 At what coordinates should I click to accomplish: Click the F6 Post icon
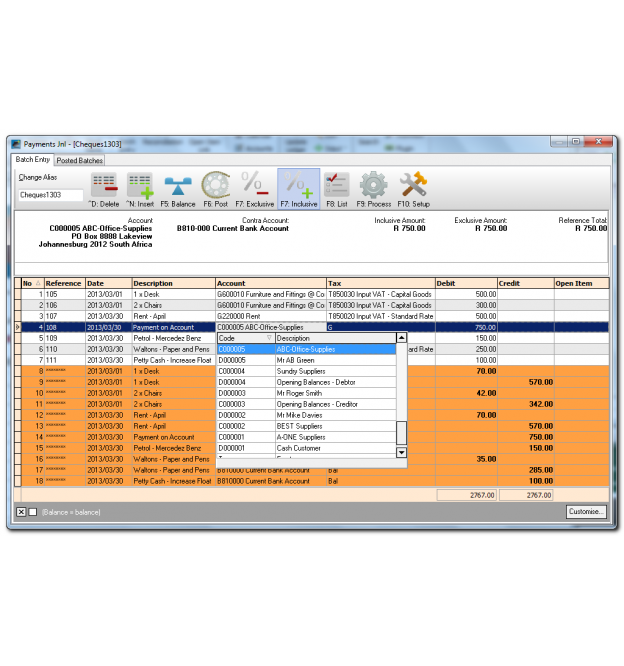tap(215, 185)
